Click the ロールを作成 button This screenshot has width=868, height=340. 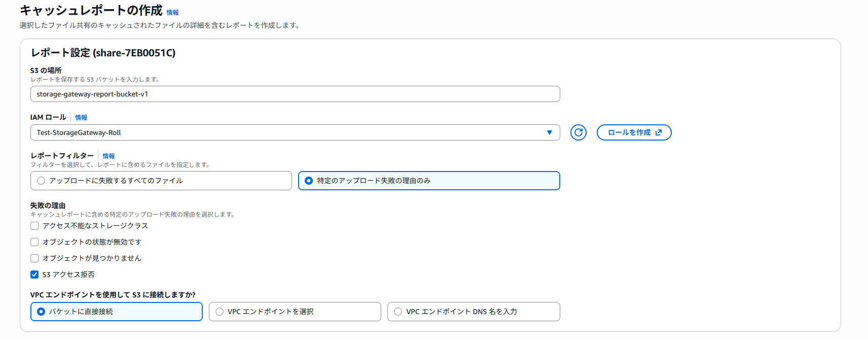[x=634, y=132]
